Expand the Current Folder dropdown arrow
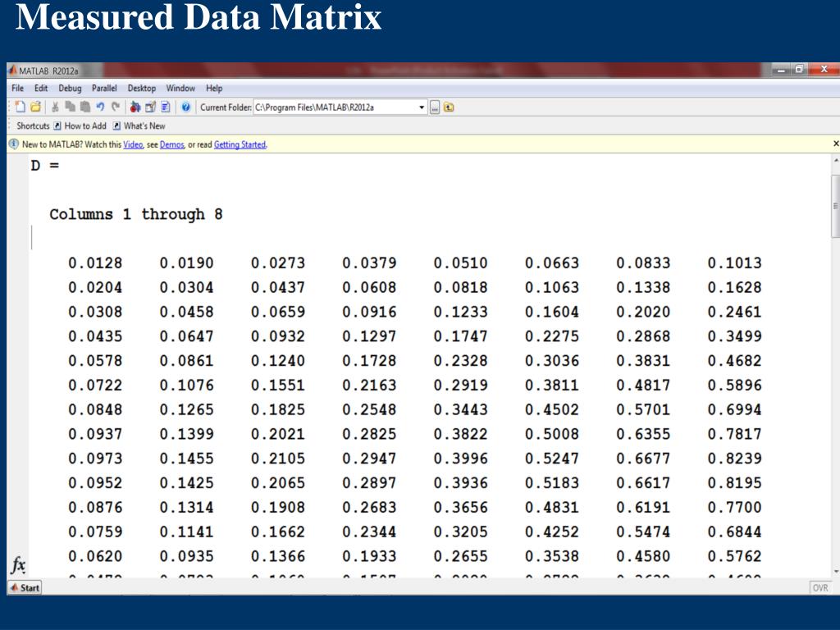 click(422, 107)
